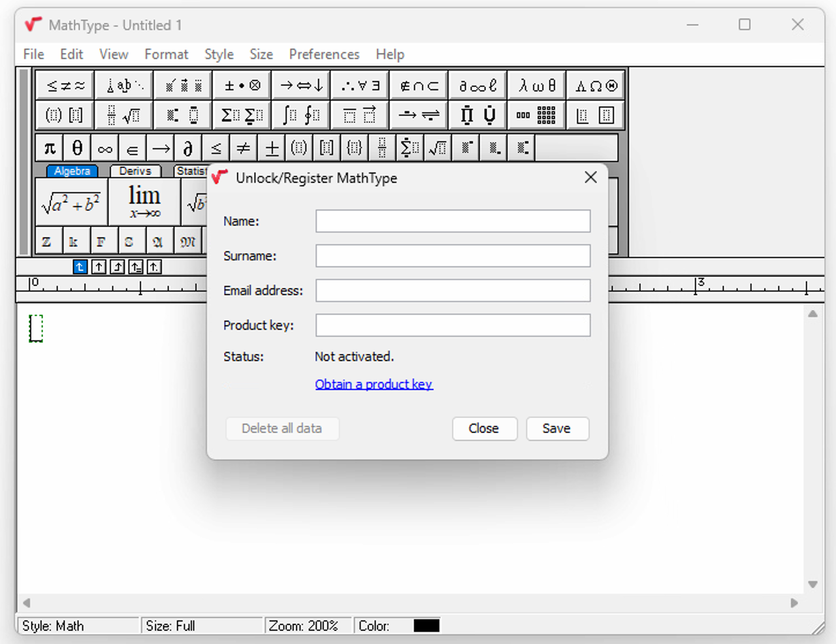Save the registration details
This screenshot has width=836, height=644.
click(x=557, y=428)
